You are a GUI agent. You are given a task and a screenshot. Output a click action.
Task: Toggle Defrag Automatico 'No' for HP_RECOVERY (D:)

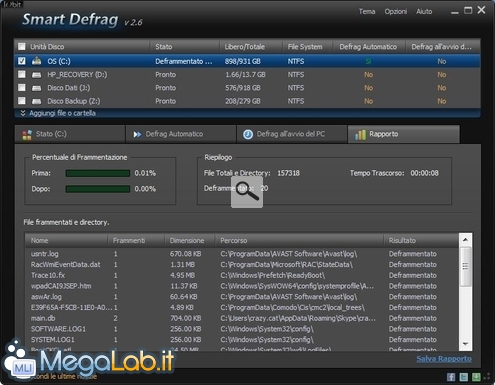click(x=368, y=75)
